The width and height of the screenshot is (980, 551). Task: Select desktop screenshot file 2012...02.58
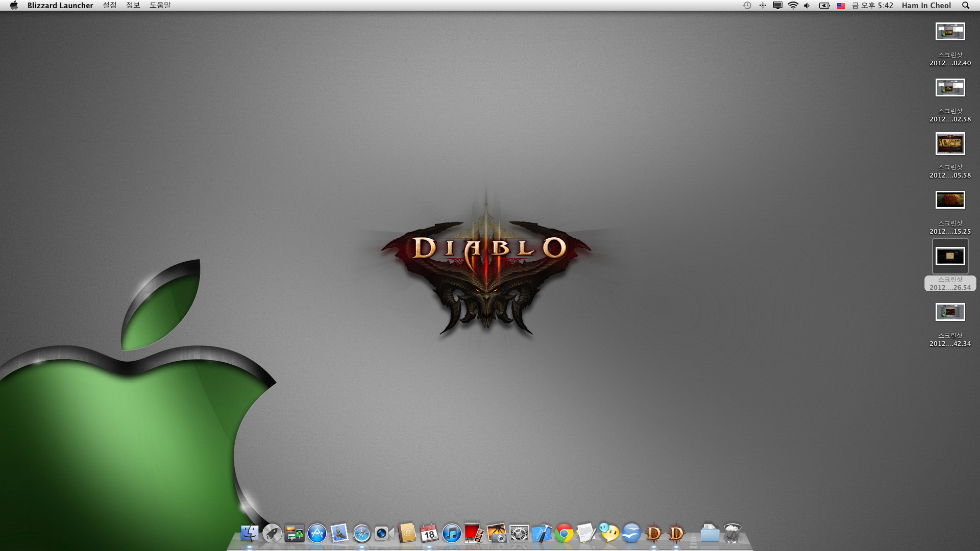[x=950, y=88]
